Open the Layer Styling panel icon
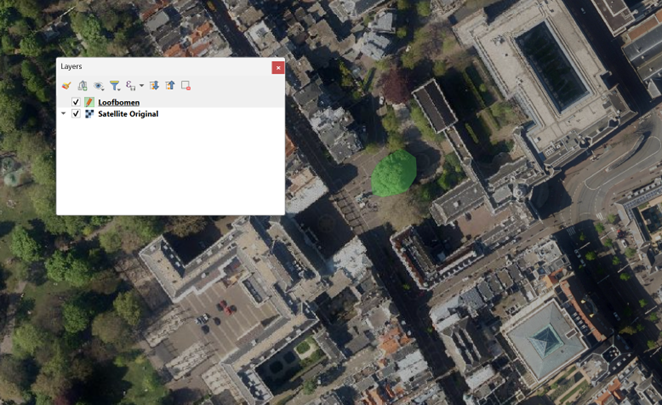Screen dimensions: 662x405 pyautogui.click(x=66, y=86)
